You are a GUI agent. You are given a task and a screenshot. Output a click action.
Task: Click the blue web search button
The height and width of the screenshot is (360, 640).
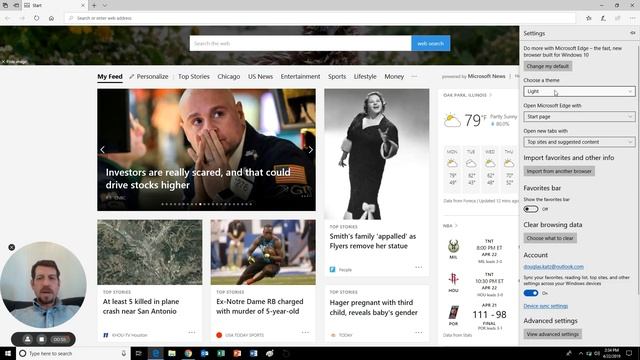tap(431, 43)
